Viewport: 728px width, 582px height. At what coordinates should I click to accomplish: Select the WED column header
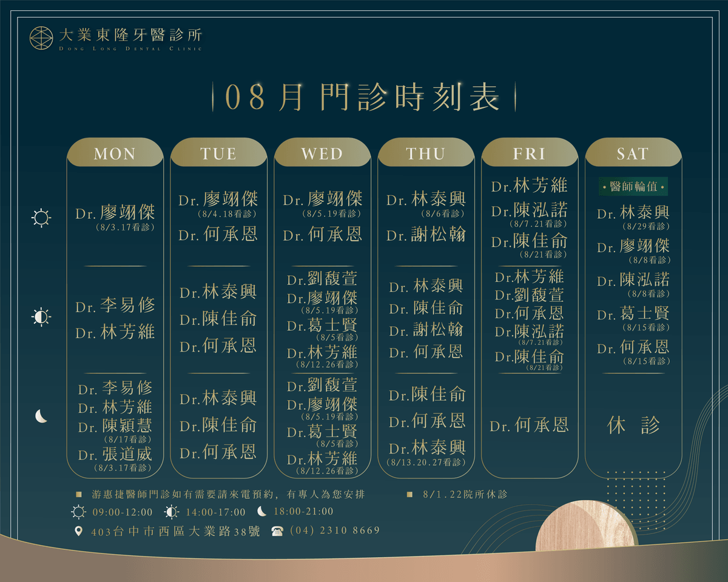point(322,153)
